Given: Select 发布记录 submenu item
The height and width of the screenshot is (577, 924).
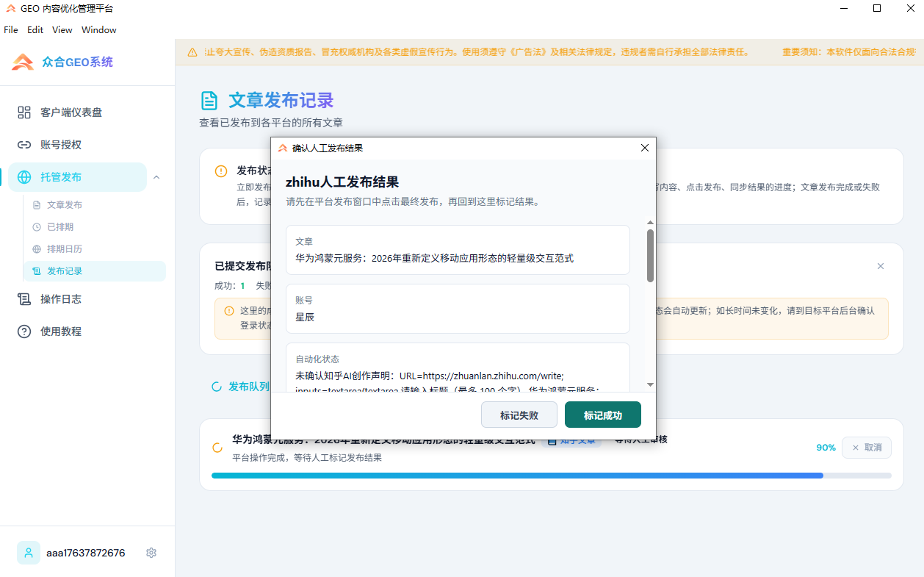Looking at the screenshot, I should 94,271.
